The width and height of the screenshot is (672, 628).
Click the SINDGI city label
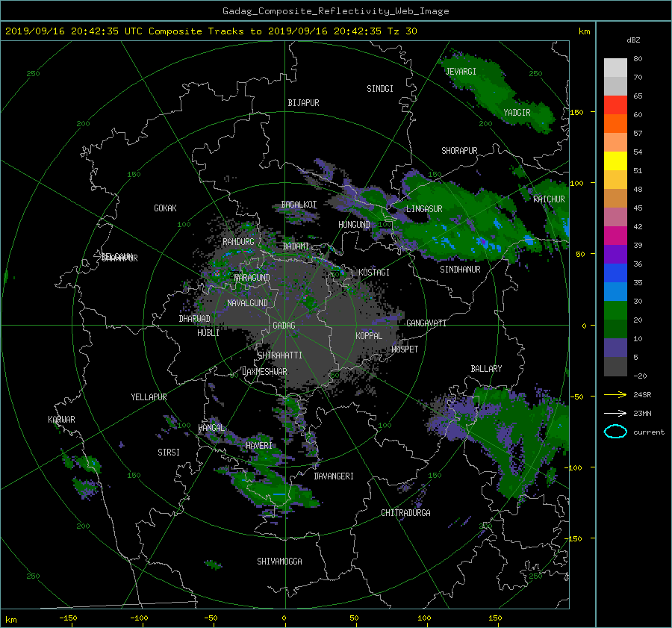point(380,89)
